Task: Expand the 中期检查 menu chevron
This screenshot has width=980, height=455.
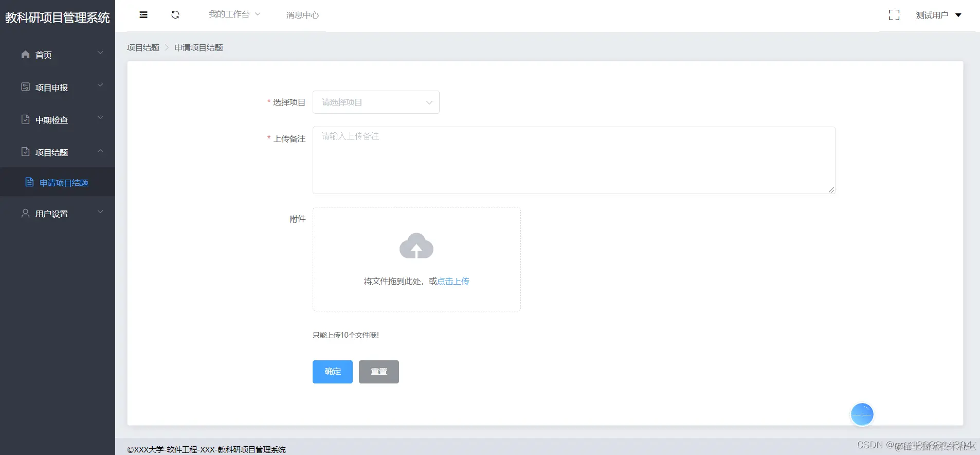Action: pyautogui.click(x=100, y=117)
